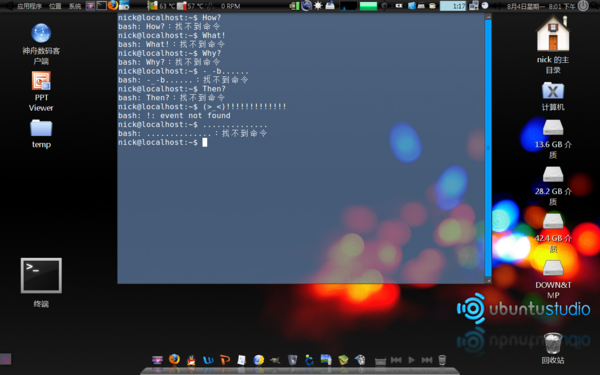Open the QQ penguin icon in dock

point(191,360)
